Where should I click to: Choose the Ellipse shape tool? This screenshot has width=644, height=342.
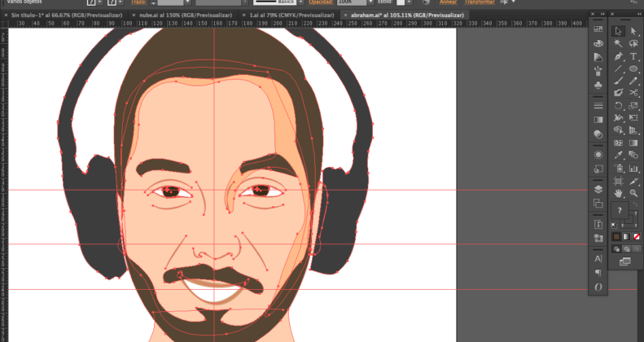tap(633, 69)
